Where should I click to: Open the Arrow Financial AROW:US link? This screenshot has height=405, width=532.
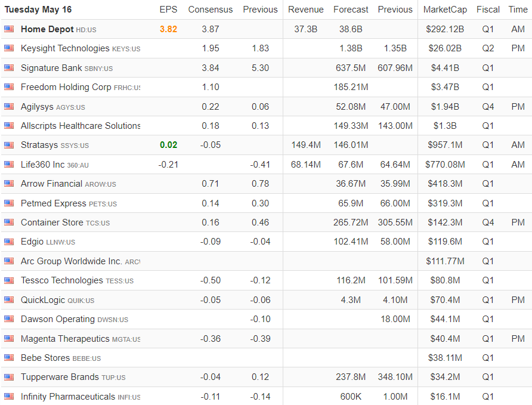pos(68,184)
